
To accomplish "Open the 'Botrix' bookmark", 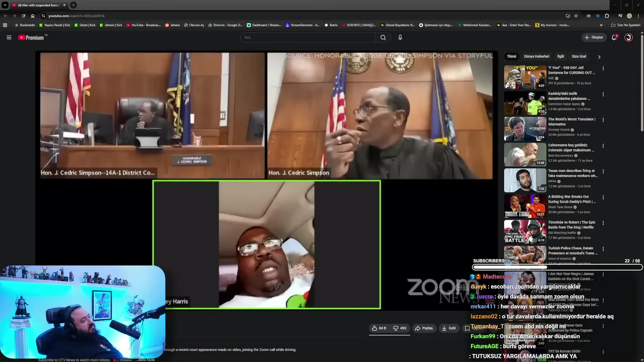I will pyautogui.click(x=331, y=25).
